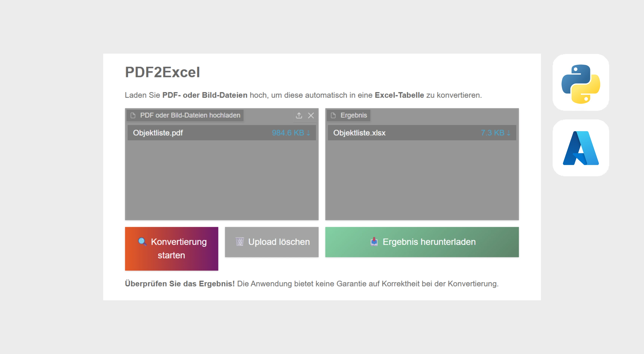Download Objektliste.xlsx via the 7.3 KB link
Image resolution: width=644 pixels, height=354 pixels.
coord(495,133)
